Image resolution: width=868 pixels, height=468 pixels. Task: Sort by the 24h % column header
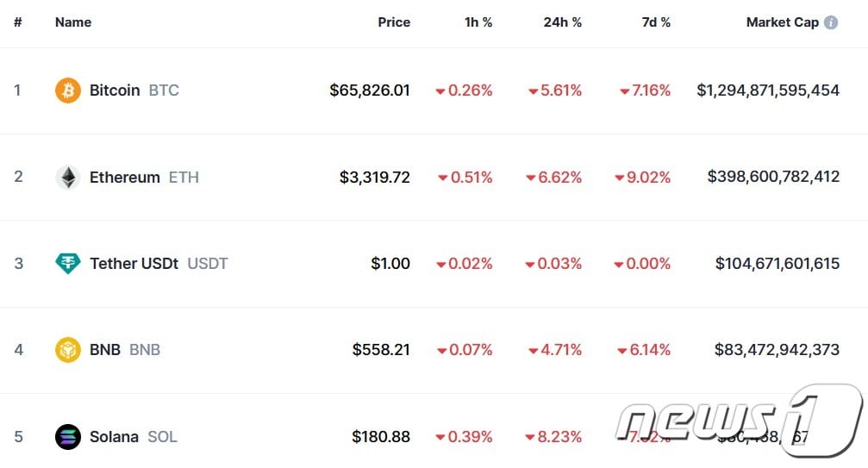tap(562, 22)
